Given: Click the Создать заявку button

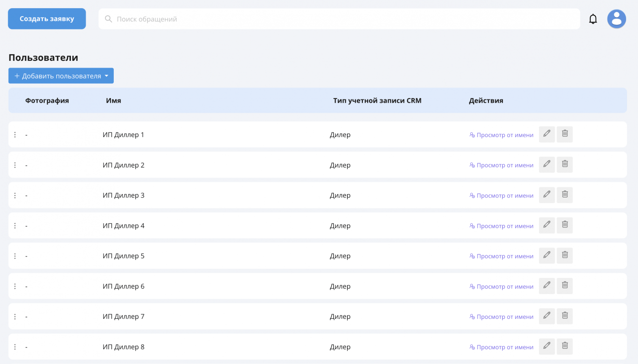Looking at the screenshot, I should click(x=47, y=19).
